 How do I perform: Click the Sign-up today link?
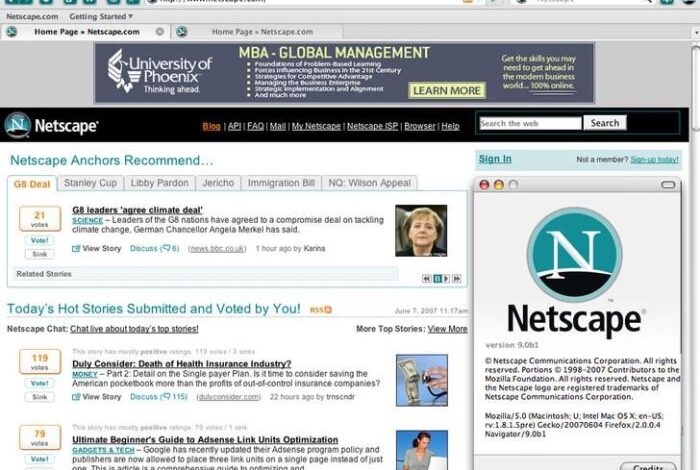click(654, 159)
